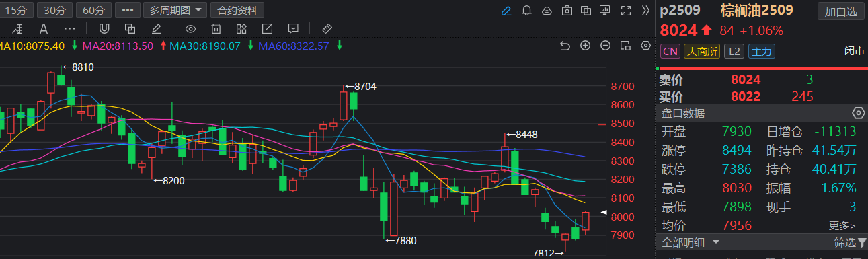Image resolution: width=868 pixels, height=259 pixels.
Task: Select the letter A text annotation tool
Action: pyautogui.click(x=44, y=29)
